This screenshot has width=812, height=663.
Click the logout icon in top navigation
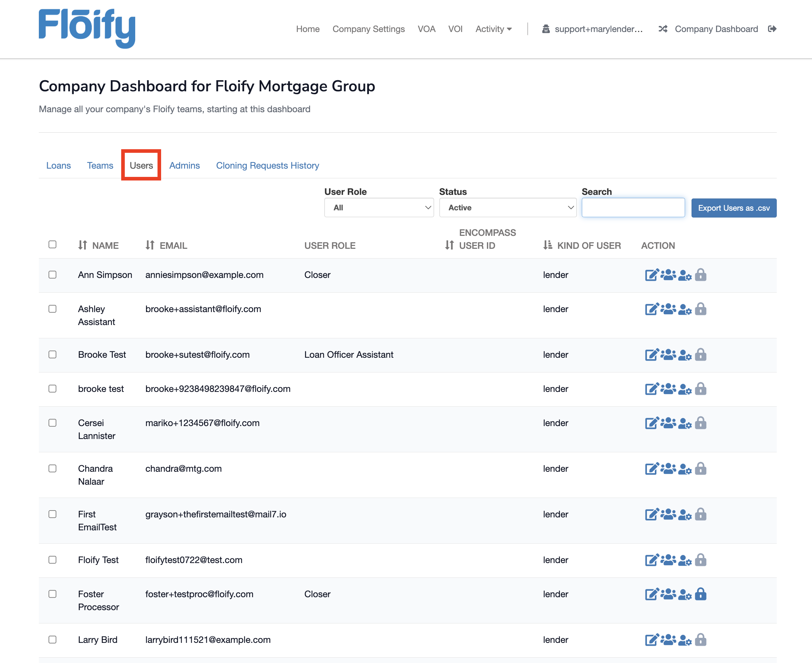772,29
